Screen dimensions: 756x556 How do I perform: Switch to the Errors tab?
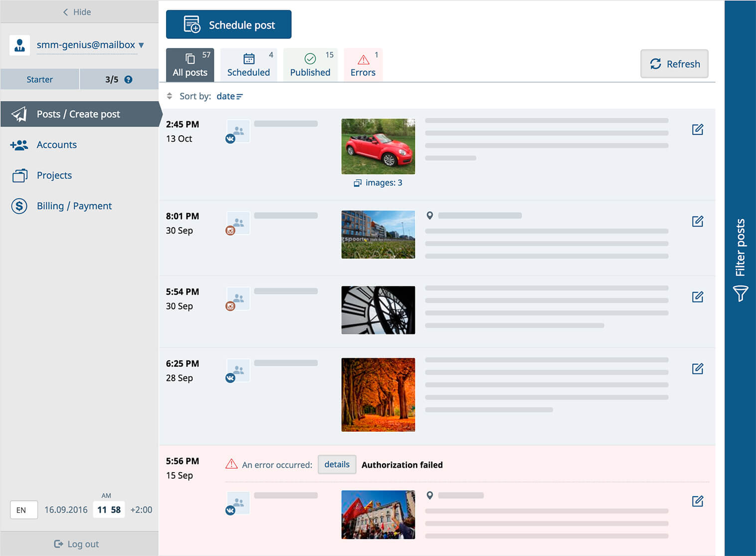[x=363, y=64]
